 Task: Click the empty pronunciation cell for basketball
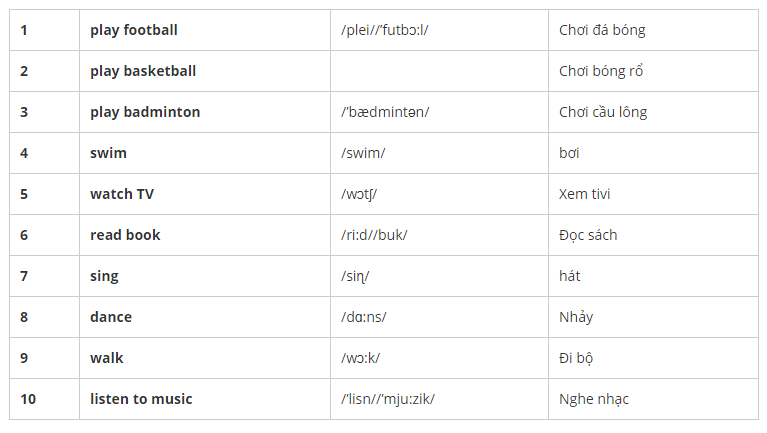438,71
